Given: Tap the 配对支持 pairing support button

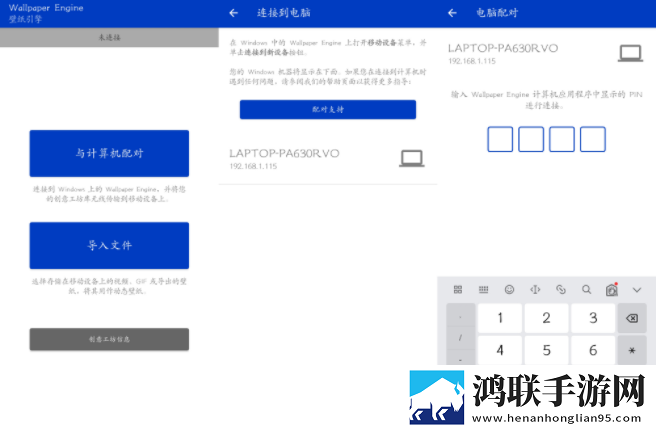Looking at the screenshot, I should click(x=328, y=110).
